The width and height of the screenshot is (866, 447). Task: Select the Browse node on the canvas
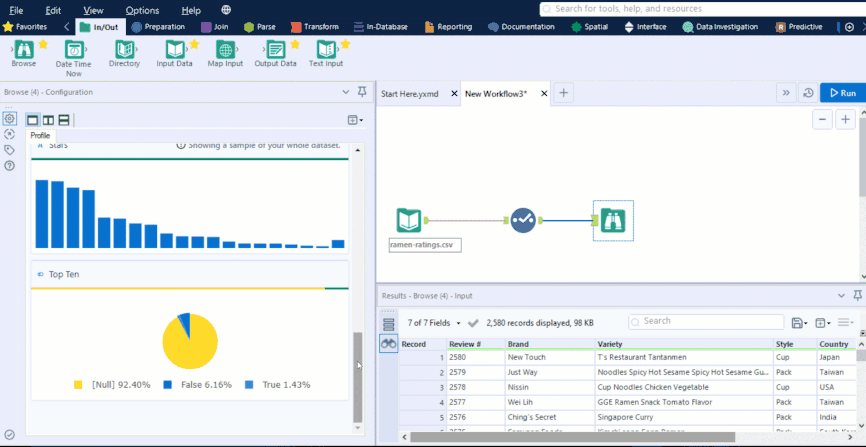click(x=612, y=220)
